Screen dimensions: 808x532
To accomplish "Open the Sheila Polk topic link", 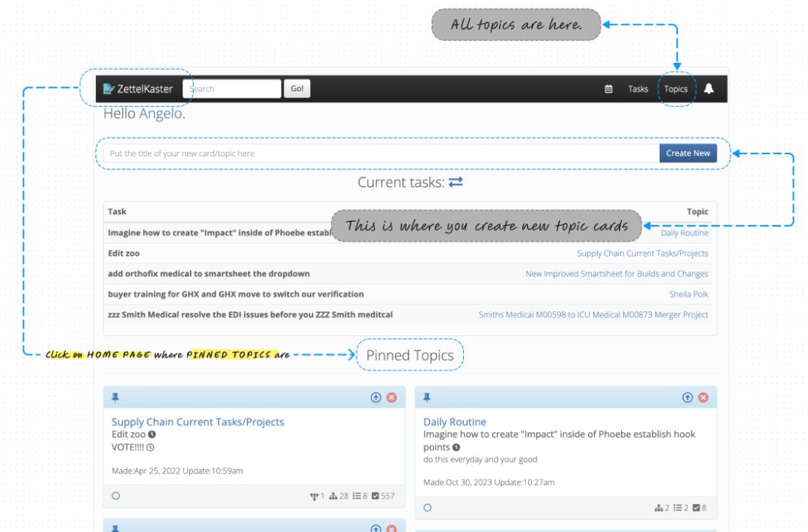I will tap(688, 294).
